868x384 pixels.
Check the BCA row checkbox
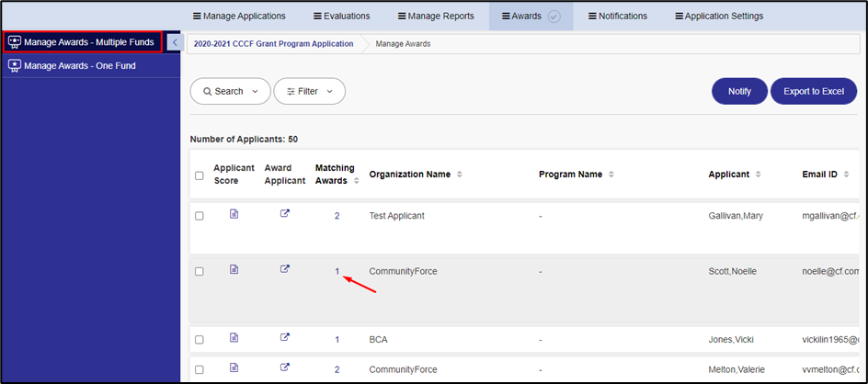pos(200,340)
